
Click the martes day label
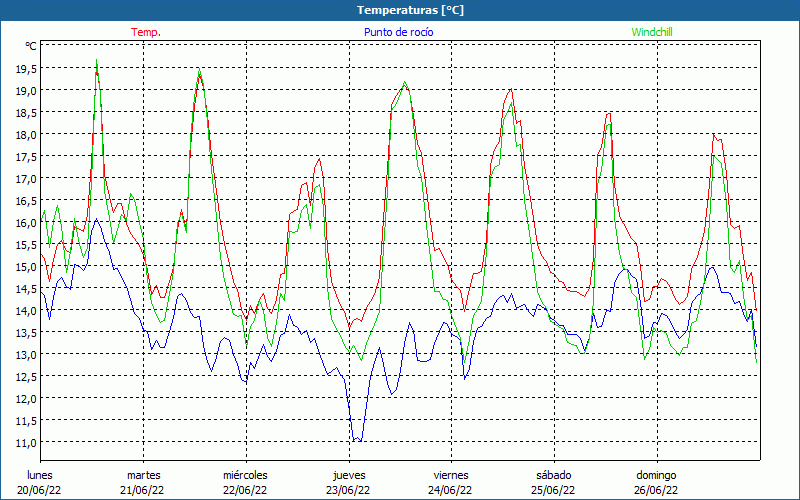tap(144, 475)
